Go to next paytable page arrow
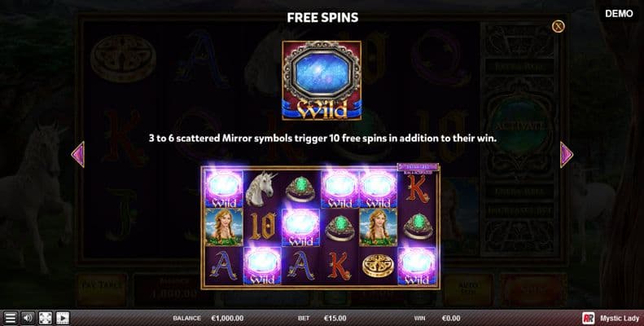This screenshot has width=644, height=326. 567,155
